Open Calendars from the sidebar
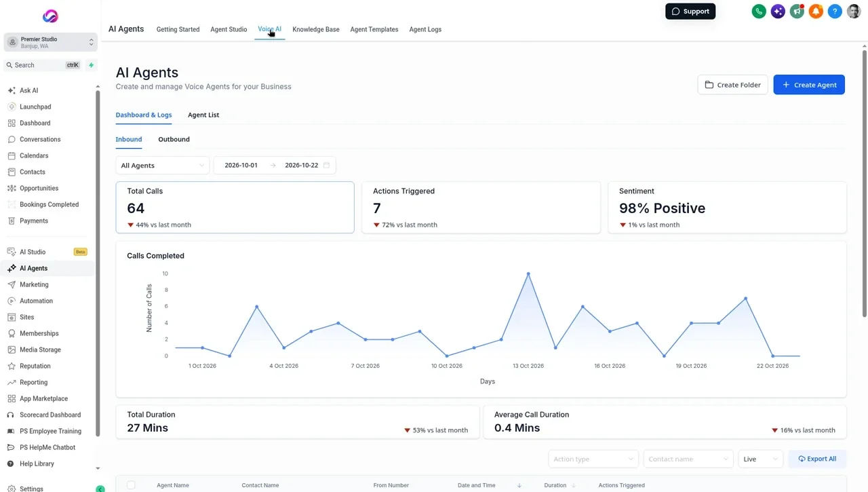This screenshot has height=492, width=868. 34,155
